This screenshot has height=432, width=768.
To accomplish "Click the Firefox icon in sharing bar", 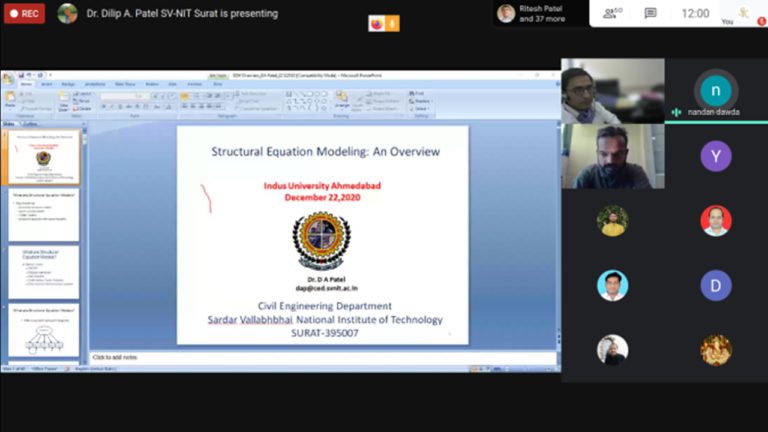I will coord(376,23).
